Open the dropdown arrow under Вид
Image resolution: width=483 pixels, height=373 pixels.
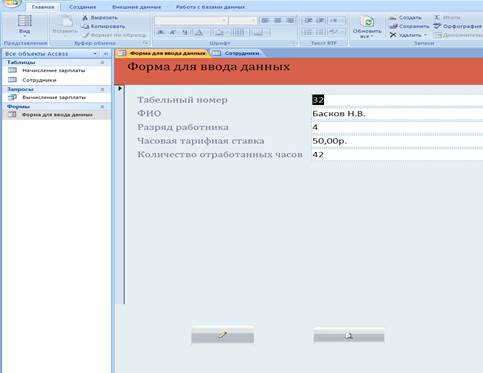(25, 36)
